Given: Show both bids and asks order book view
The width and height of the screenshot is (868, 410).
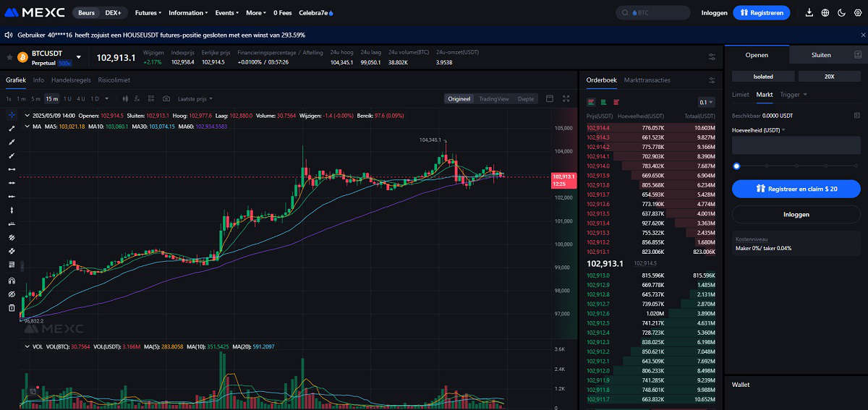Looking at the screenshot, I should pyautogui.click(x=591, y=103).
